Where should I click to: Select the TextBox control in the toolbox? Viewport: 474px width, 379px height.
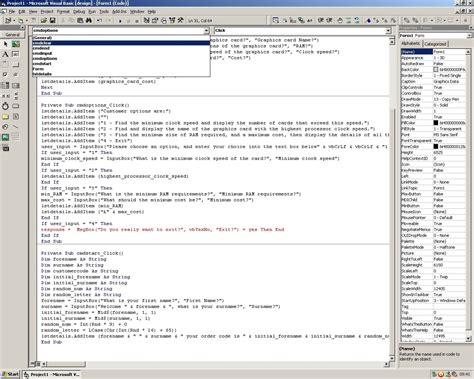[16, 54]
